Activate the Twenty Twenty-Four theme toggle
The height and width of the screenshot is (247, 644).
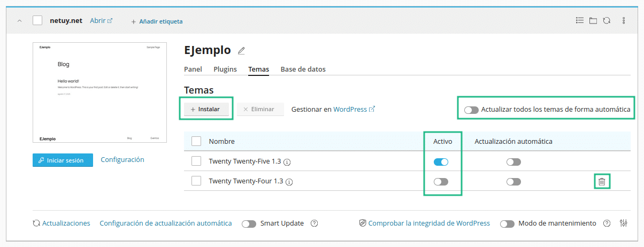pyautogui.click(x=441, y=182)
